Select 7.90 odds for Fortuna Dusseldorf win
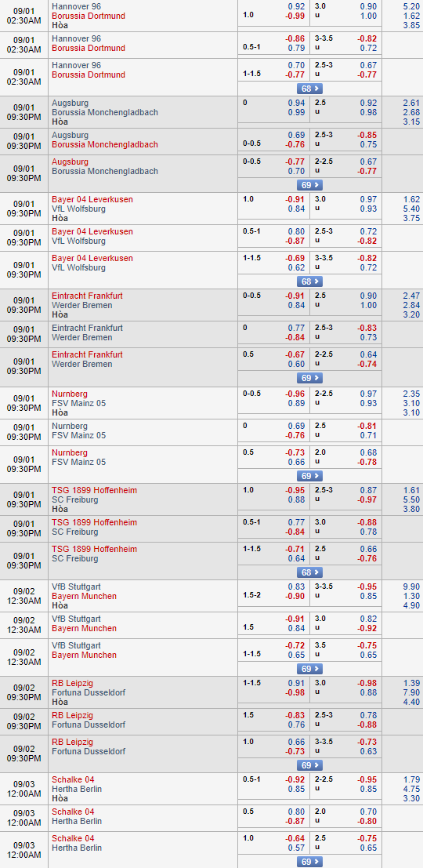This screenshot has height=868, width=423. 412,692
